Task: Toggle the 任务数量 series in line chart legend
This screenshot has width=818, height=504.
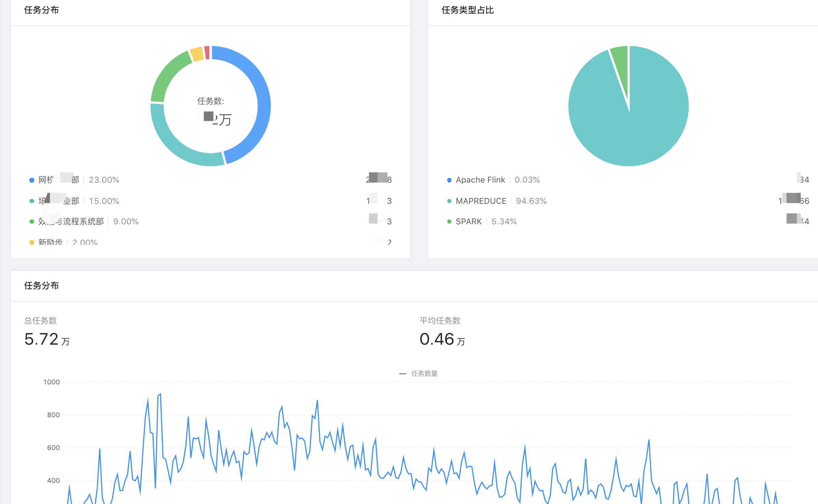Action: pos(424,374)
